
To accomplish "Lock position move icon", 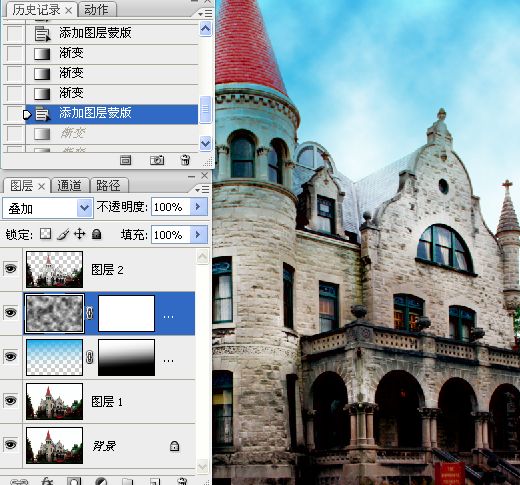I will [x=79, y=234].
